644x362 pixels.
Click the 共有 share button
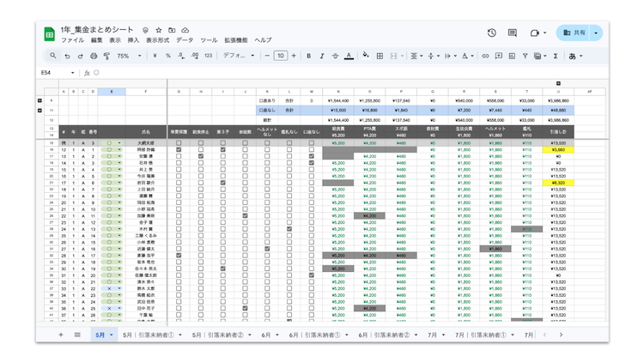[x=574, y=33]
